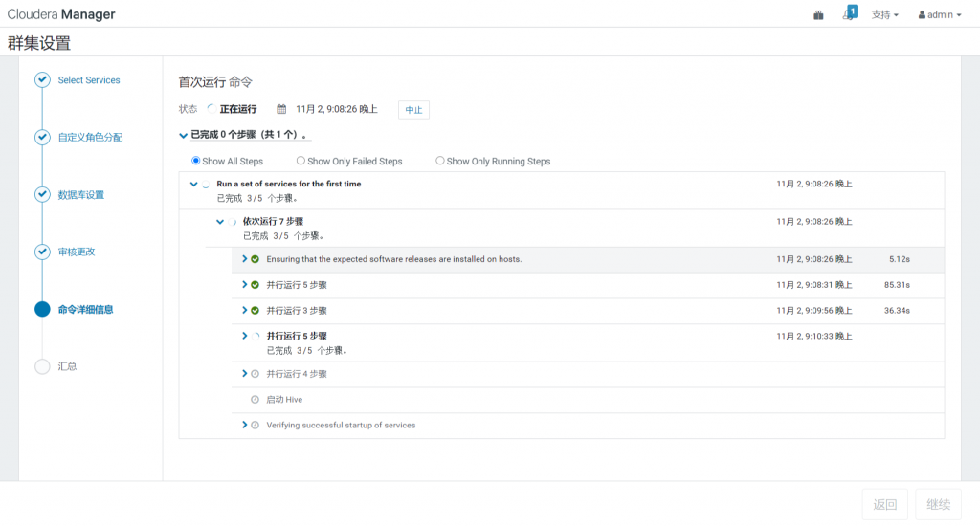The width and height of the screenshot is (980, 526).
Task: Click timestamp 11月 2, 9:09:56 晚上
Action: pyautogui.click(x=814, y=311)
